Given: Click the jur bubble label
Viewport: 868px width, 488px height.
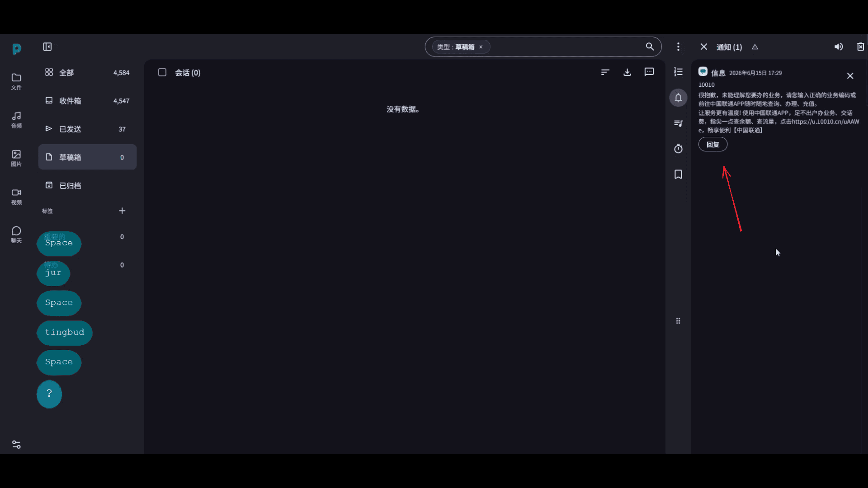Looking at the screenshot, I should pos(53,273).
